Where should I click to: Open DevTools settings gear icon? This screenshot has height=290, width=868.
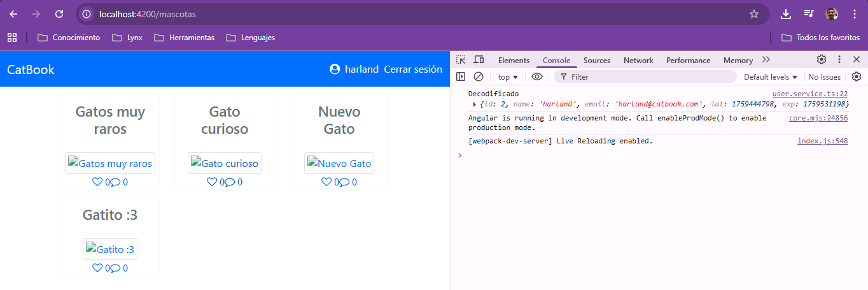tap(822, 60)
